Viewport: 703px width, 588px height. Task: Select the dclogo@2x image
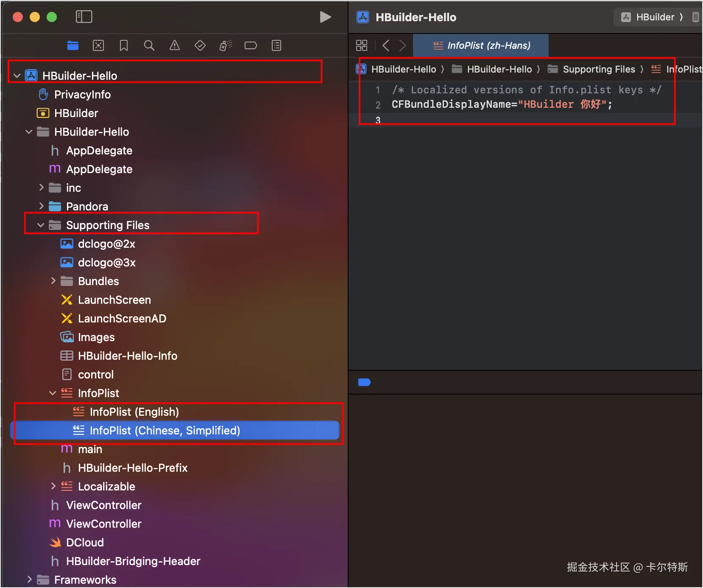coord(106,244)
